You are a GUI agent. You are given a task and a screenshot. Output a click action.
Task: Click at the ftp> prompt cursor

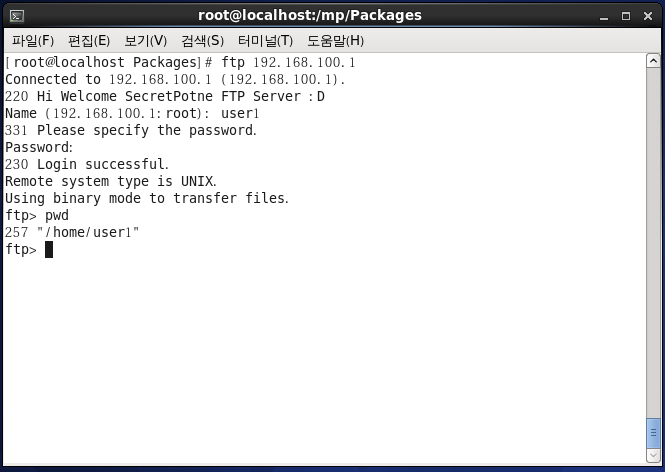[49, 249]
